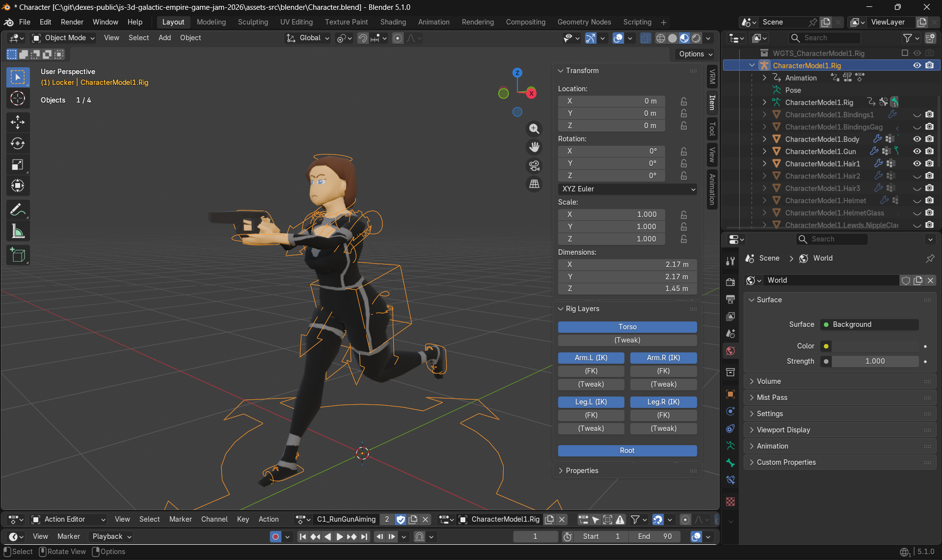The image size is (942, 560).
Task: Collapse the Surface section in World properties
Action: click(x=768, y=299)
